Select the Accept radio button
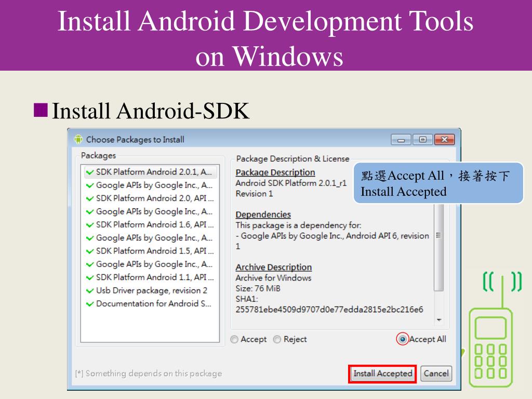The height and width of the screenshot is (399, 532). coord(234,339)
